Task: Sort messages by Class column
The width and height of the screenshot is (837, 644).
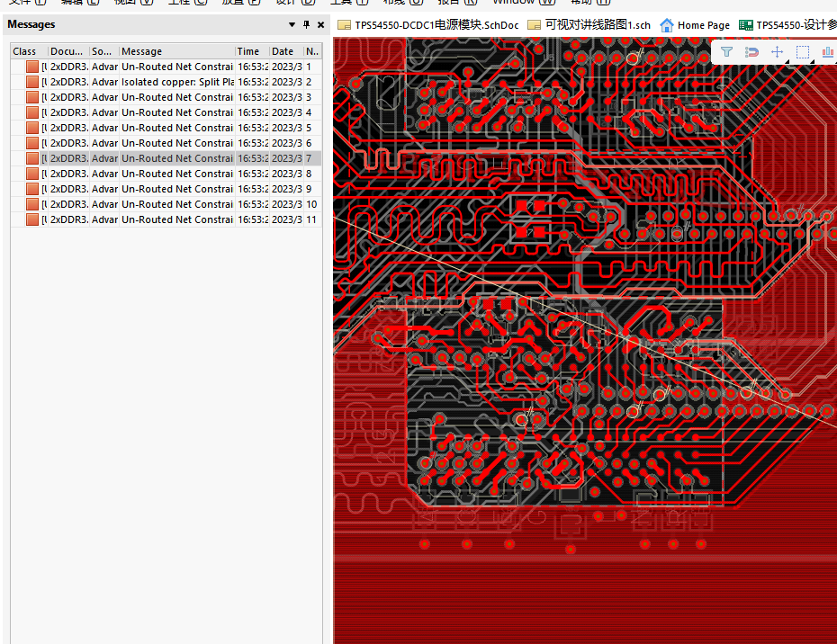Action: [x=30, y=51]
